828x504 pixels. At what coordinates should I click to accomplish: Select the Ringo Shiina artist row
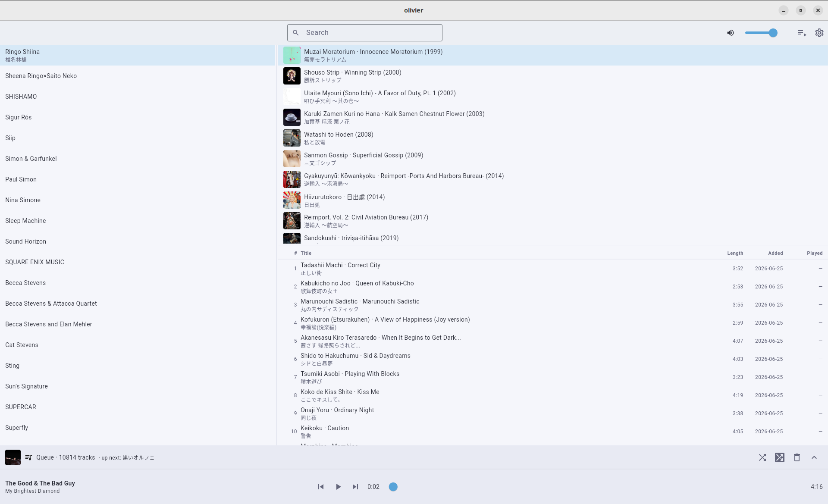tap(137, 55)
